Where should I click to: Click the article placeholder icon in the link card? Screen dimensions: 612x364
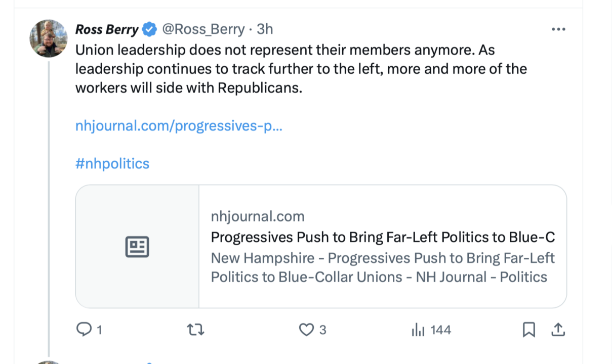tap(137, 247)
